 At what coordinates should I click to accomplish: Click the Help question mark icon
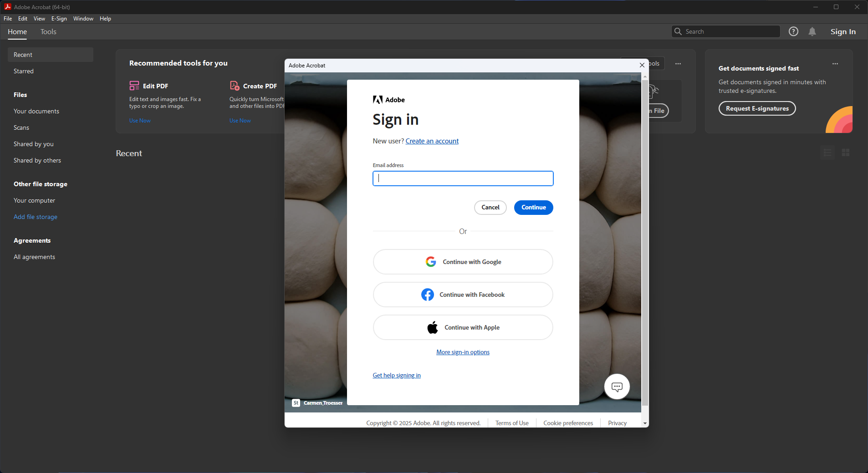(793, 31)
